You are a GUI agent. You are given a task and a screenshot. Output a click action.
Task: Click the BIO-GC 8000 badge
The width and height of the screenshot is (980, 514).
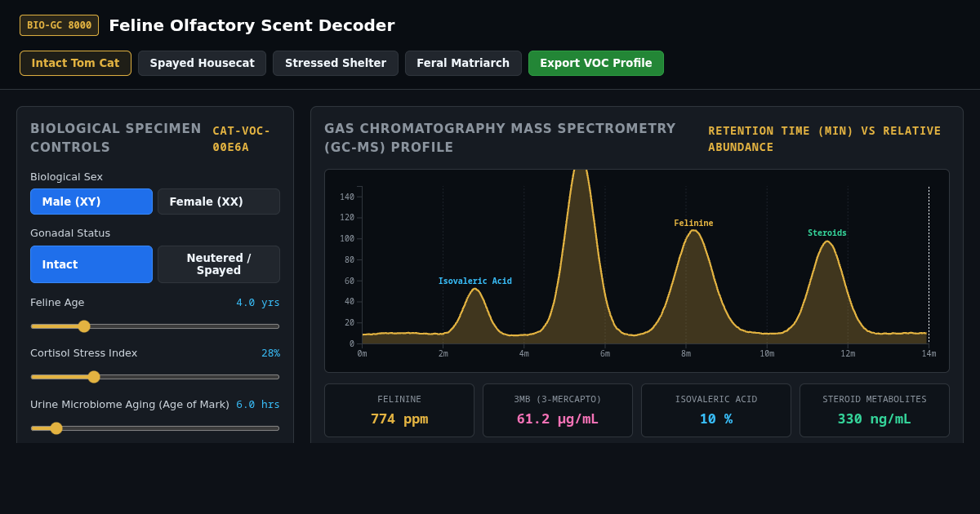(59, 25)
